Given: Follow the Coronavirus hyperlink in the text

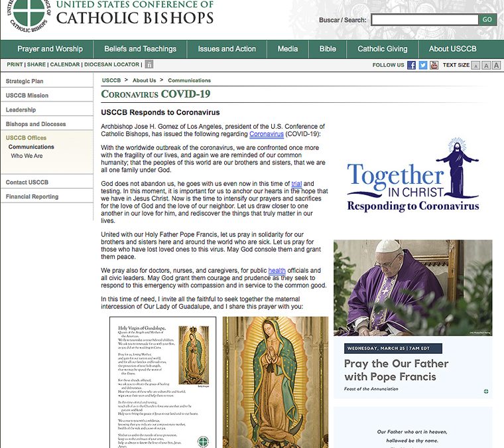Looking at the screenshot, I should (x=267, y=134).
